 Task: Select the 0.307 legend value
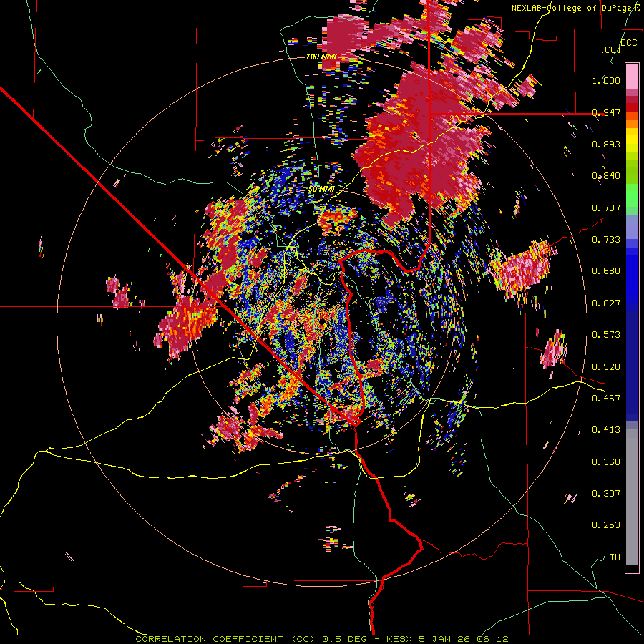(x=606, y=494)
